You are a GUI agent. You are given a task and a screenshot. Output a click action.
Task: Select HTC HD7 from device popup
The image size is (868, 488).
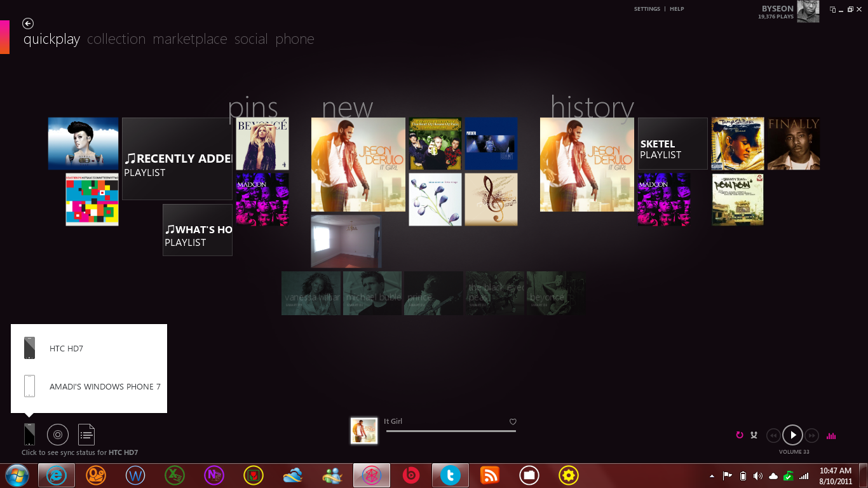click(x=89, y=348)
